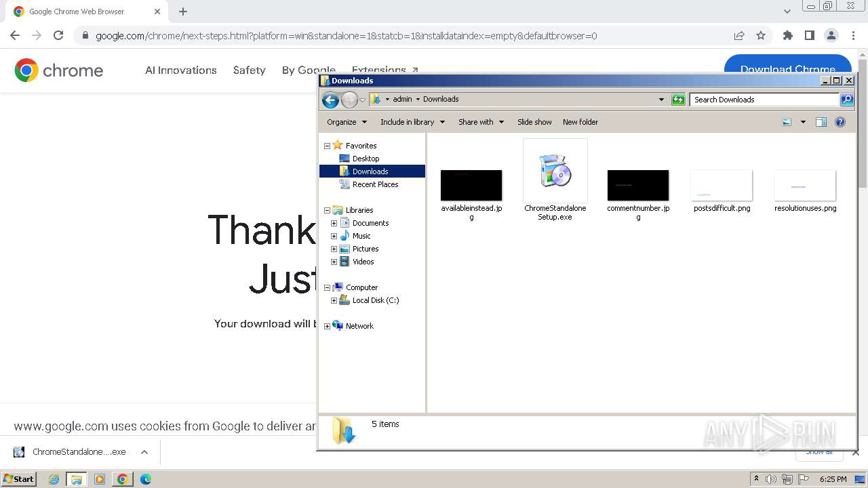
Task: Open the address bar history dropdown
Action: [662, 100]
